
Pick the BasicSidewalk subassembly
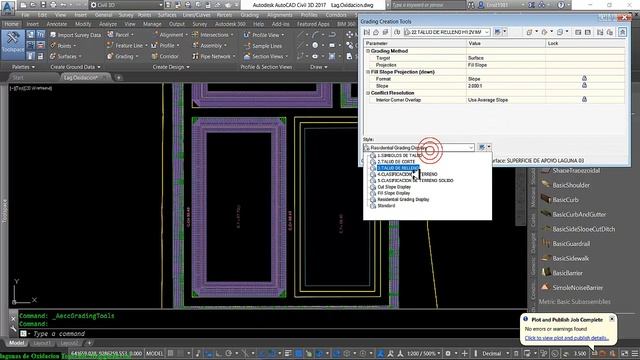click(565, 258)
